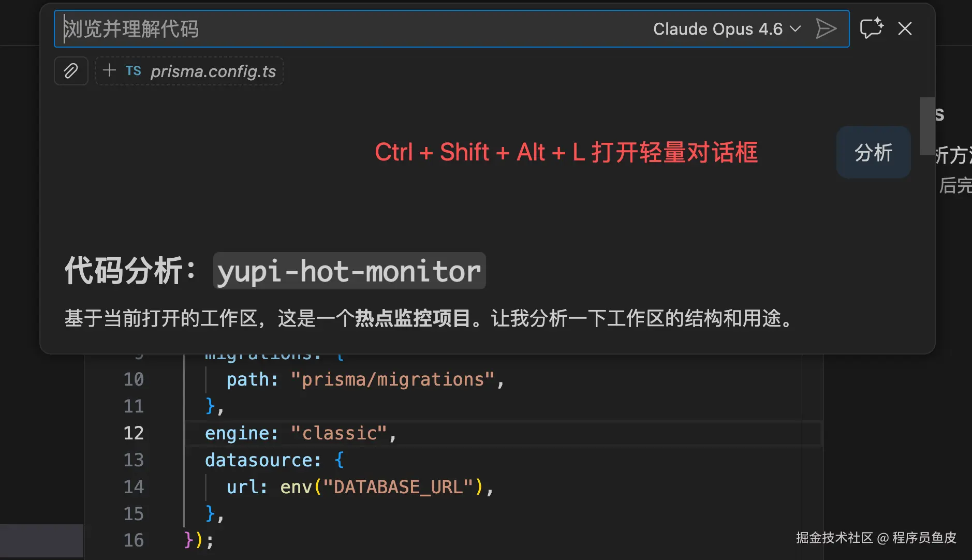This screenshot has height=560, width=972.
Task: Click the 分析 message bubble
Action: (873, 153)
